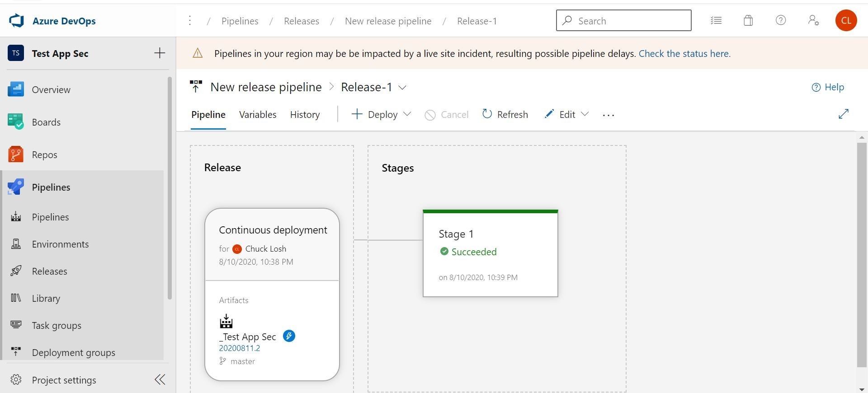Viewport: 868px width, 393px height.
Task: Open the Repos hub icon
Action: pos(16,154)
